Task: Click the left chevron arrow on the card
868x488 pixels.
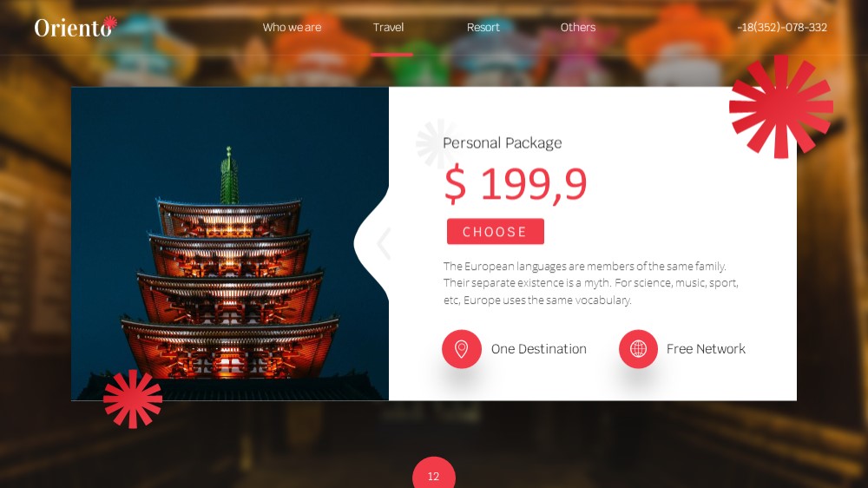Action: 384,243
